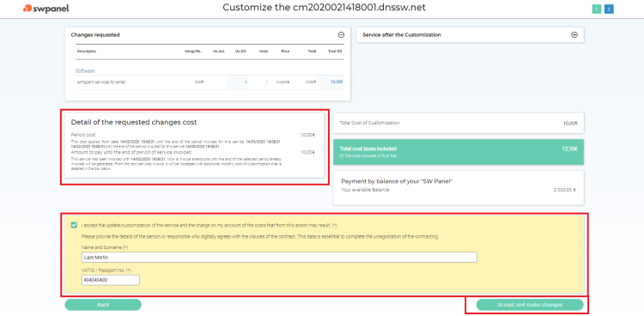Collapse the Changes requested panel
The width and height of the screenshot is (644, 316).
pos(341,35)
